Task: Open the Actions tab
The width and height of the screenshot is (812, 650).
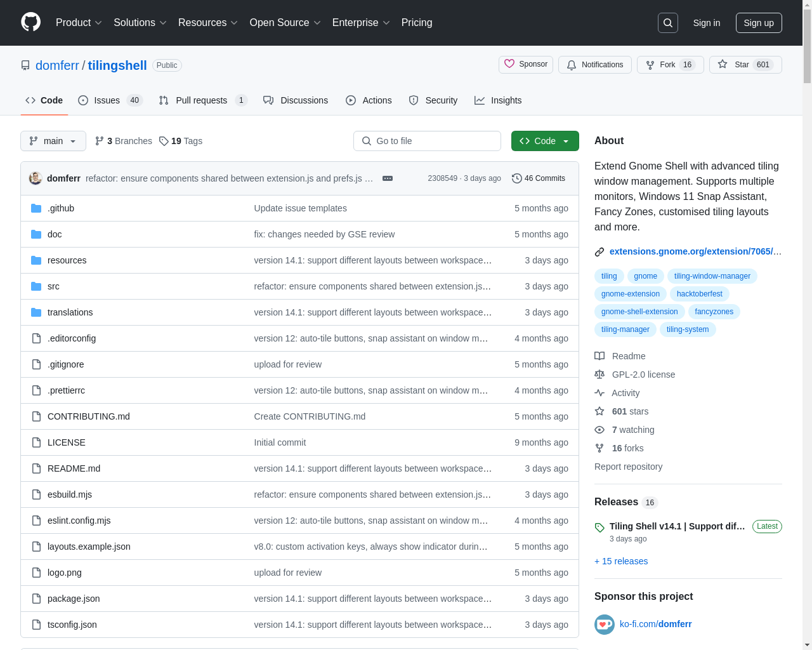Action: click(x=369, y=100)
